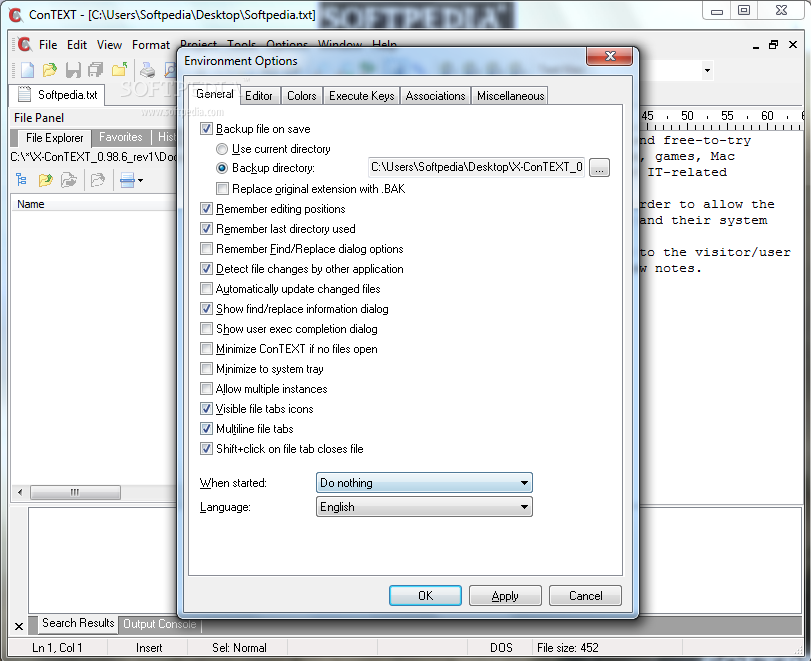The image size is (811, 661).
Task: Click the document icon on Softpedia.txt tab
Action: pyautogui.click(x=24, y=94)
